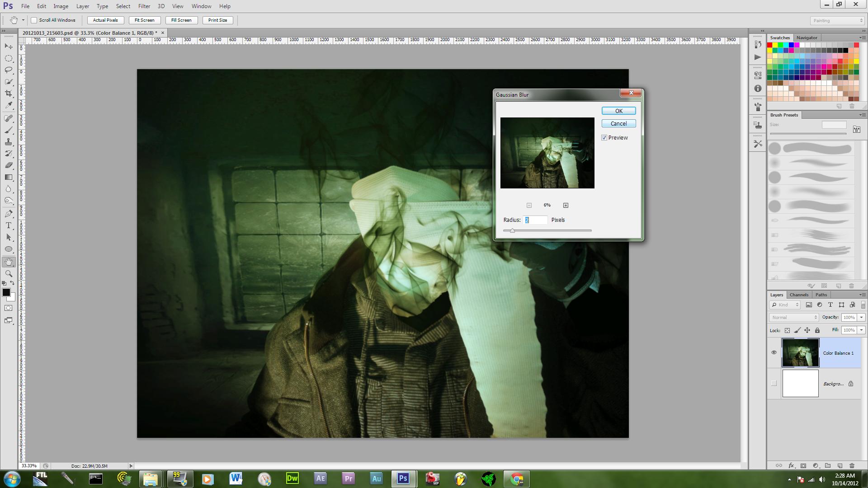Toggle layer filtering switch on
Viewport: 868px width, 488px height.
(863, 305)
